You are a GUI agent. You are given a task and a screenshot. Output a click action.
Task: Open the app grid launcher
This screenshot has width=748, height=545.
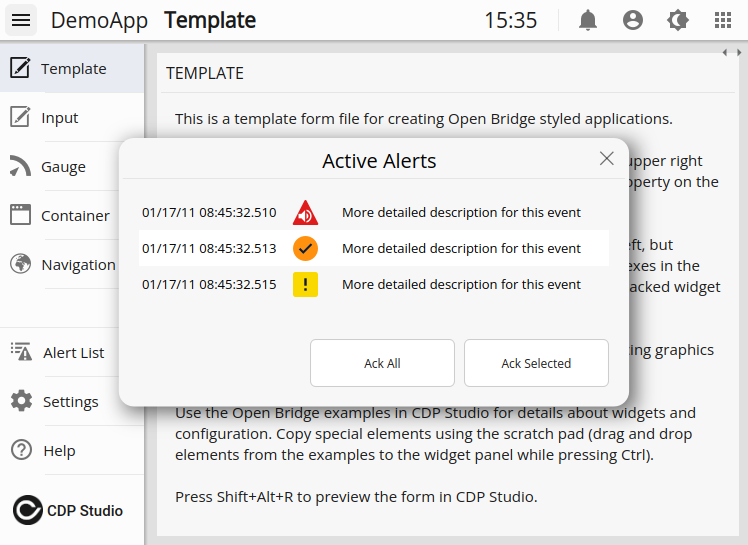coord(723,20)
